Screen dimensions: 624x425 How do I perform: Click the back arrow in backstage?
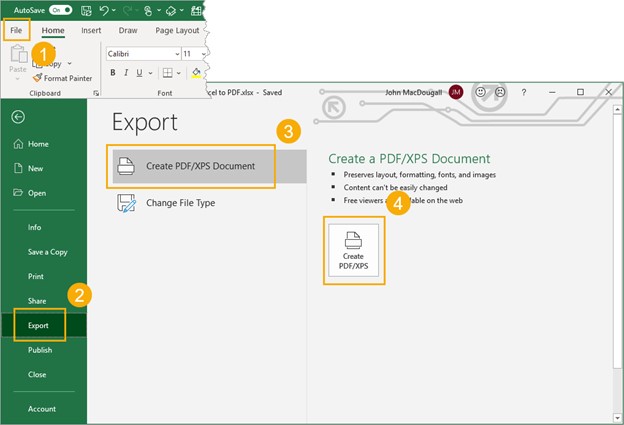pos(18,117)
